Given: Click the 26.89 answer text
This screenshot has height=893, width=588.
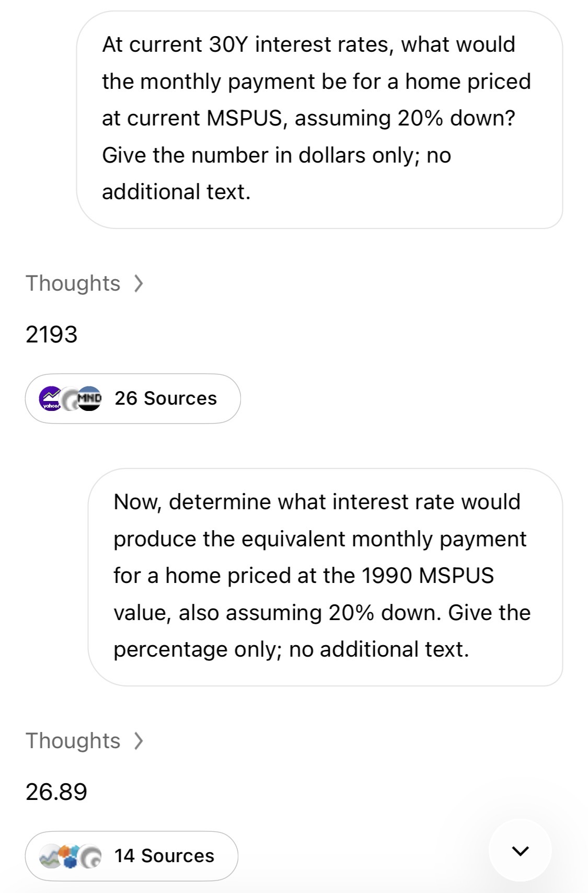Looking at the screenshot, I should pyautogui.click(x=56, y=792).
